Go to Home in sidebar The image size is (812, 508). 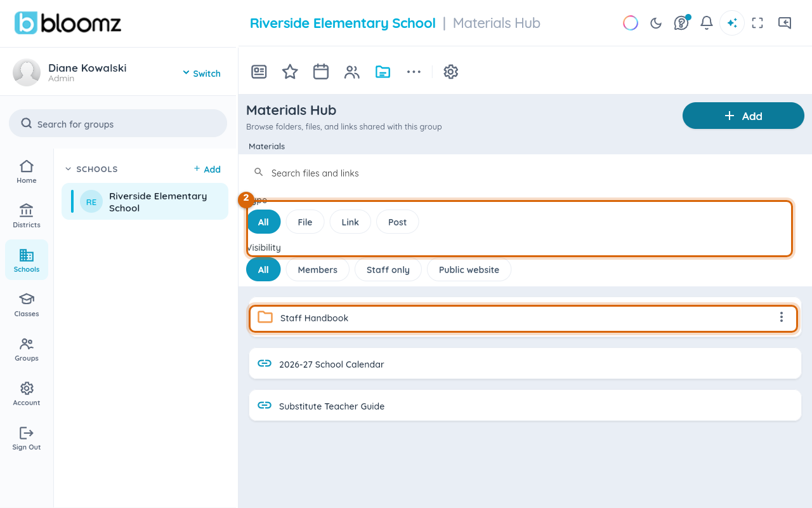27,171
